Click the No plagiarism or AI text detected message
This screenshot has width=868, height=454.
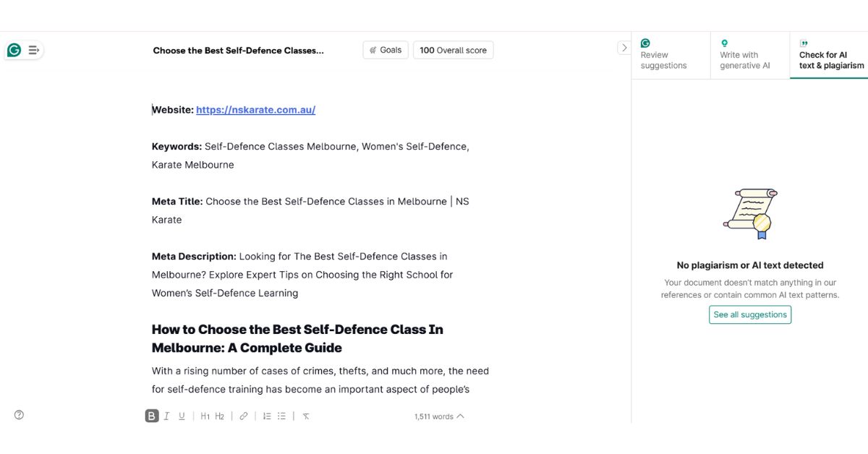tap(750, 265)
